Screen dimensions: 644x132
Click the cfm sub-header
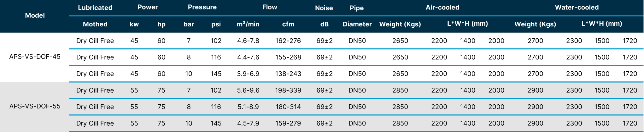click(288, 24)
